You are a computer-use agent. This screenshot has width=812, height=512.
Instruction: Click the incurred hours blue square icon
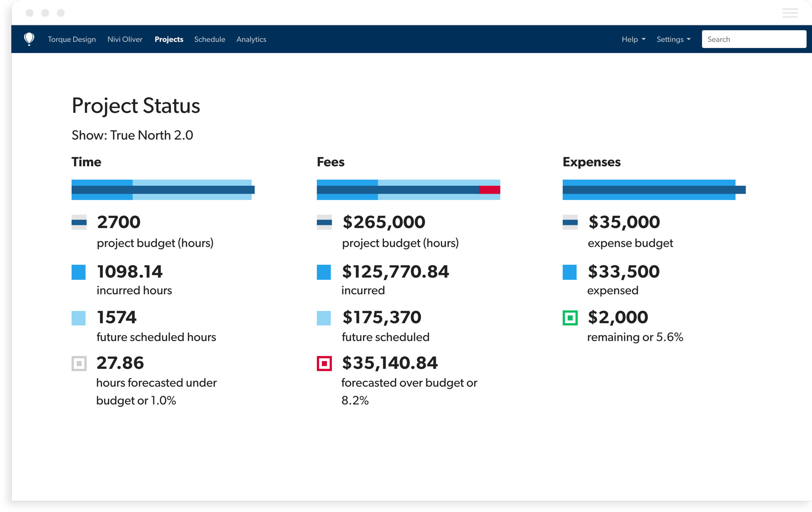(79, 272)
